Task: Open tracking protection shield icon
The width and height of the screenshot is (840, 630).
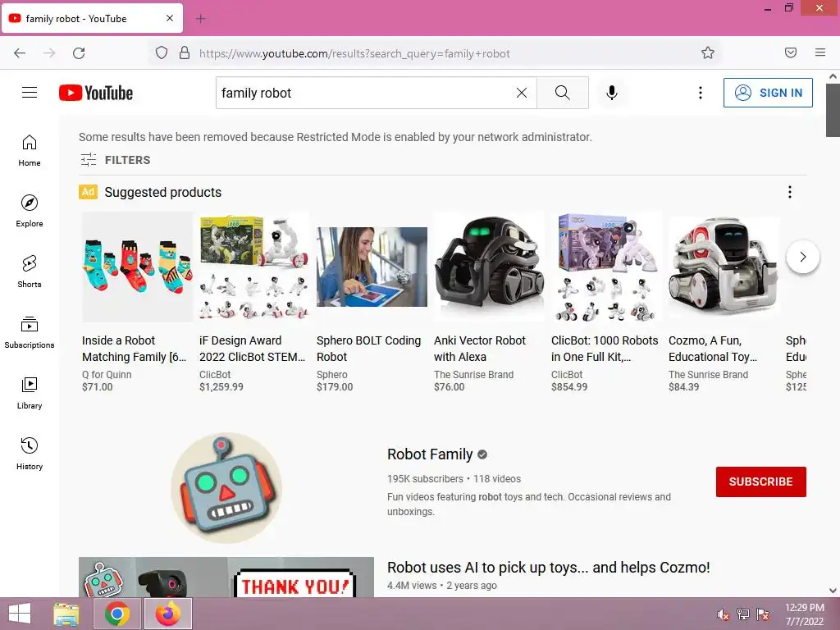Action: tap(162, 52)
